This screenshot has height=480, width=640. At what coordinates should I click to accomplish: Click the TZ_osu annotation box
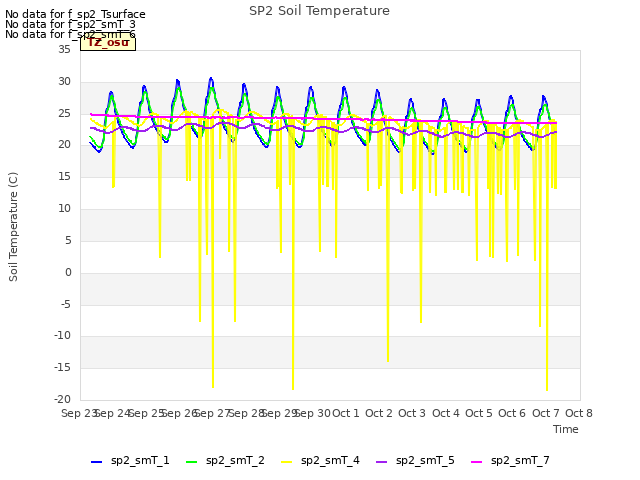108,43
